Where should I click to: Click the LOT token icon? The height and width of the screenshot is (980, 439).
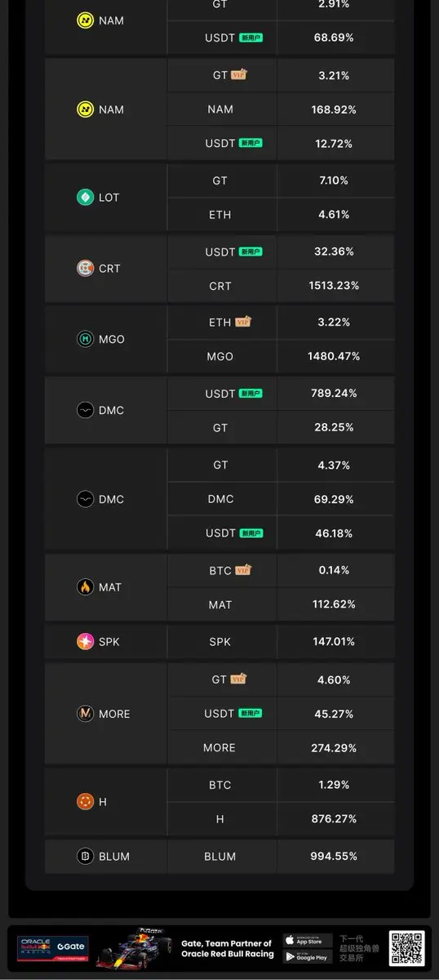86,198
